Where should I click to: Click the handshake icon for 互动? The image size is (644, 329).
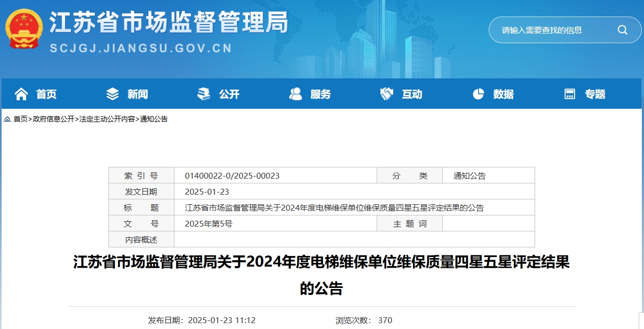tap(386, 94)
